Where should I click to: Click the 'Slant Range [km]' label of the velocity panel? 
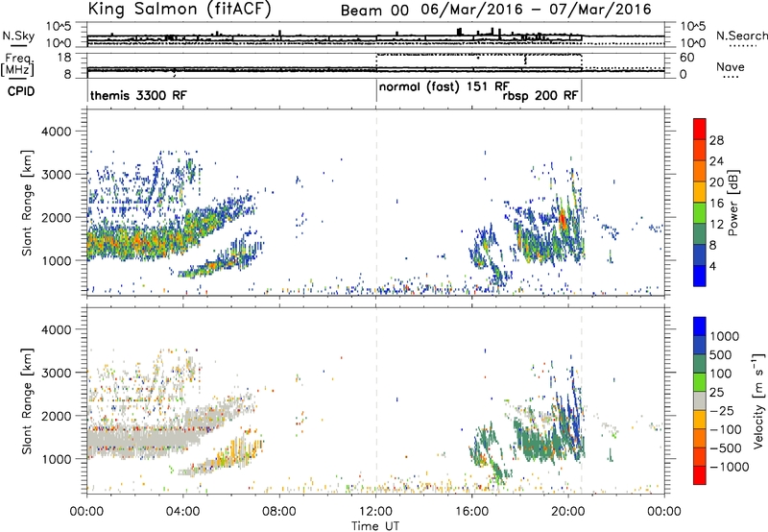(27, 400)
